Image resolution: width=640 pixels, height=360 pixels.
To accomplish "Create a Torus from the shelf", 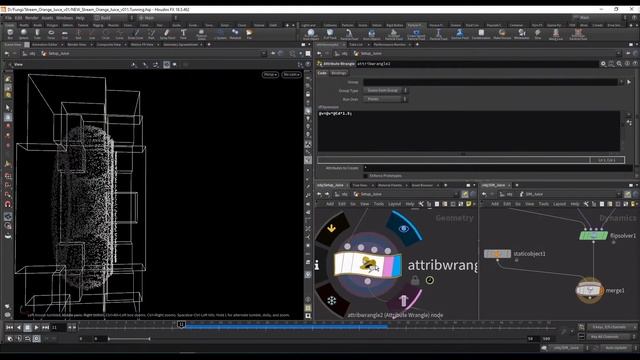I will (x=51, y=34).
